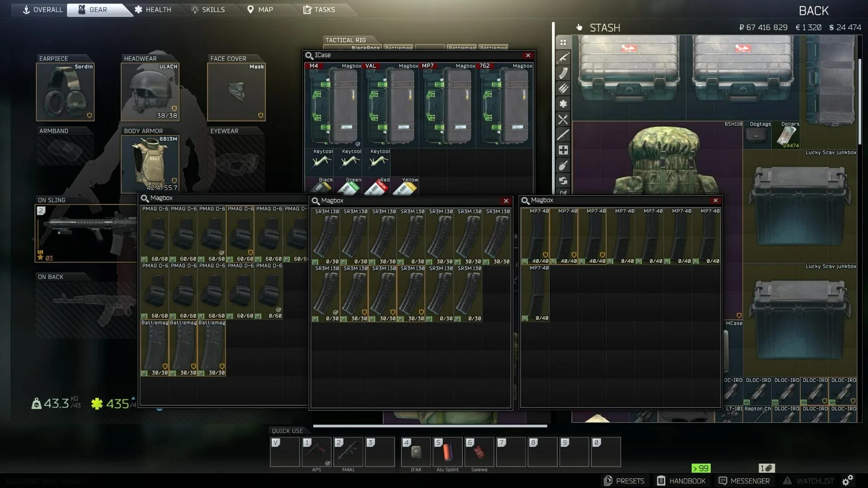Filter stash by medical asterisk icon
The height and width of the screenshot is (488, 868).
pos(563,104)
